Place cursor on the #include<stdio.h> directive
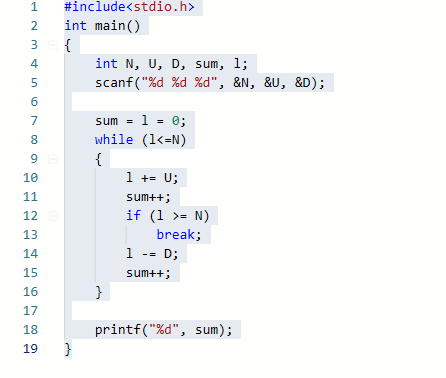This screenshot has width=446, height=378. (x=129, y=7)
